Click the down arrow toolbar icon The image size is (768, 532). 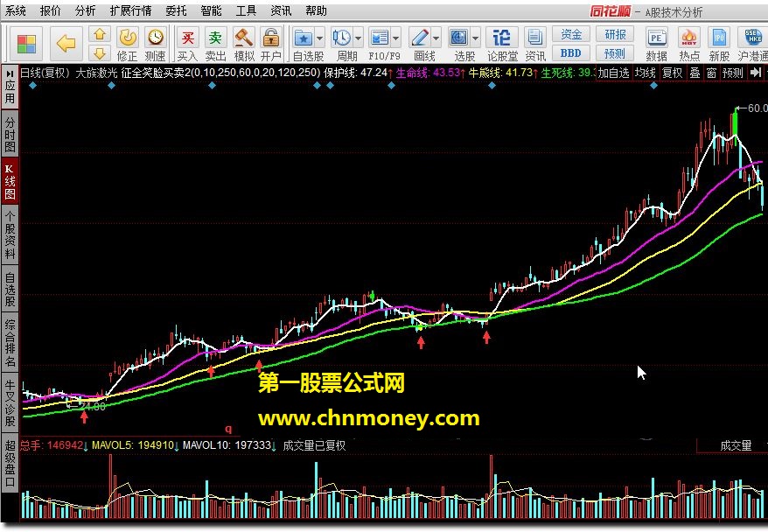[100, 52]
